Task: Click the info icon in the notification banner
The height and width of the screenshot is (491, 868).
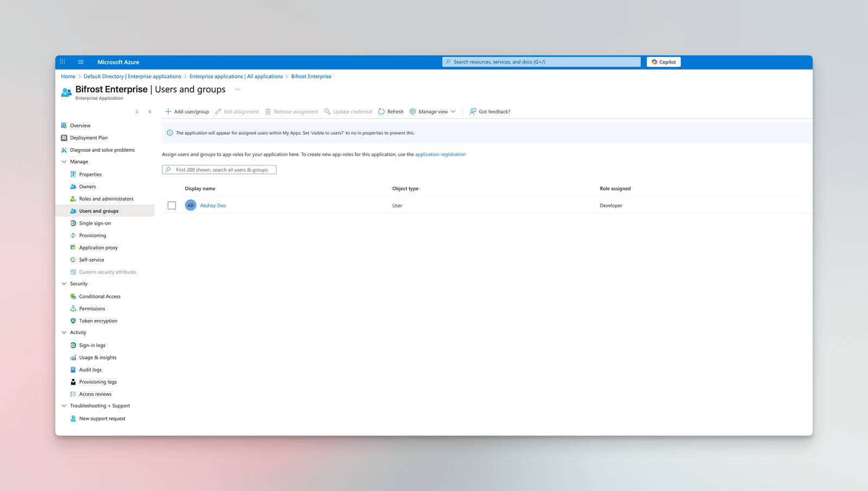Action: pyautogui.click(x=170, y=133)
